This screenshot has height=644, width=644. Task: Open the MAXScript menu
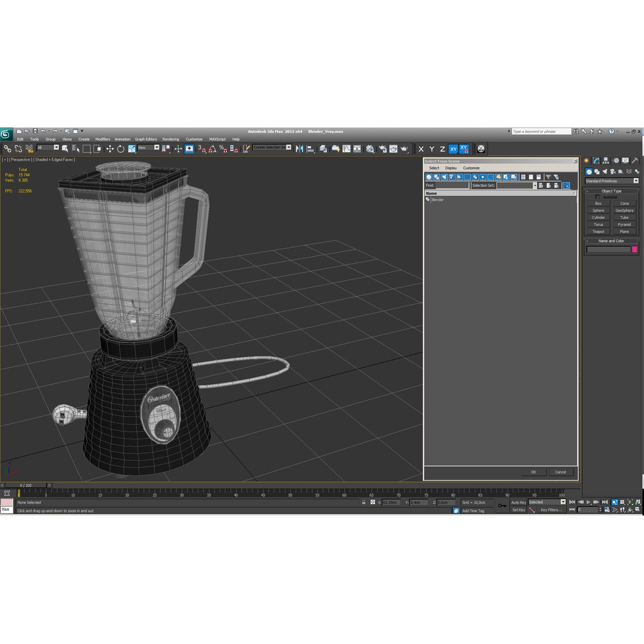point(217,139)
